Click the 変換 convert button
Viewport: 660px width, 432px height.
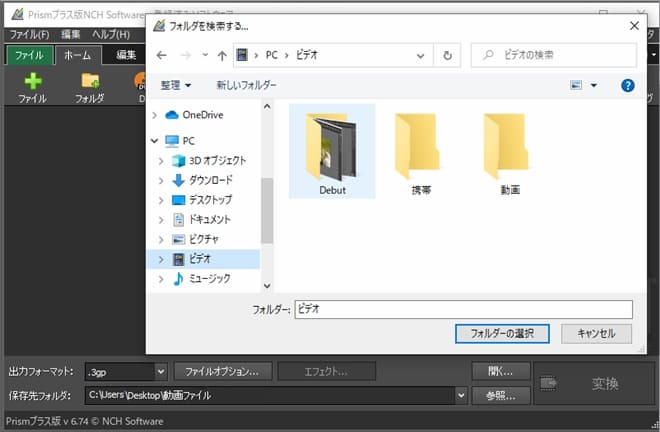coord(594,383)
